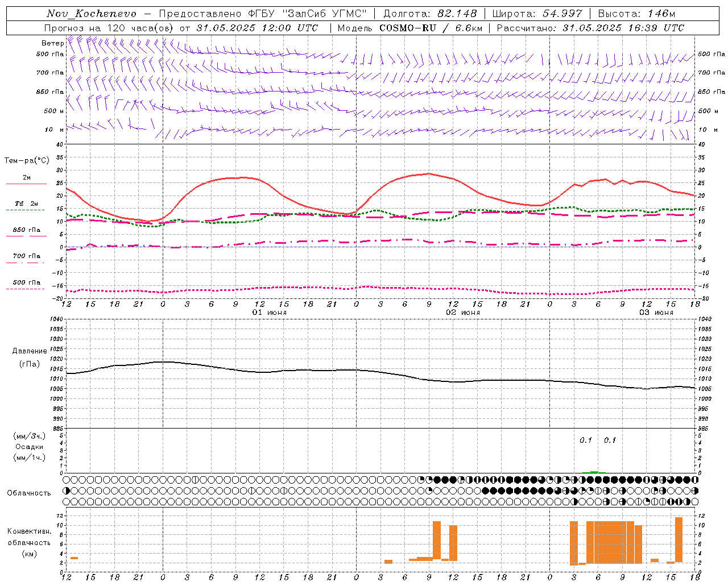Viewport: 728px width, 582px height.
Task: Click the red line sample under the 2м legend
Action: tap(26, 184)
